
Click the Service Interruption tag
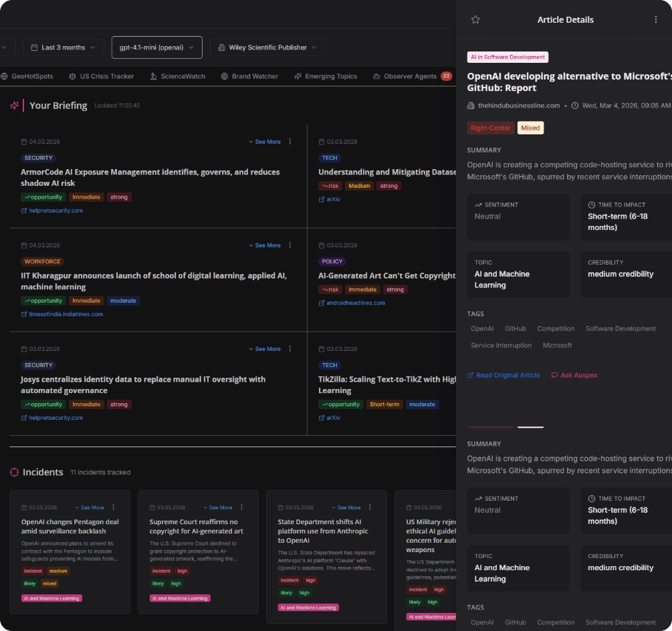(x=501, y=346)
